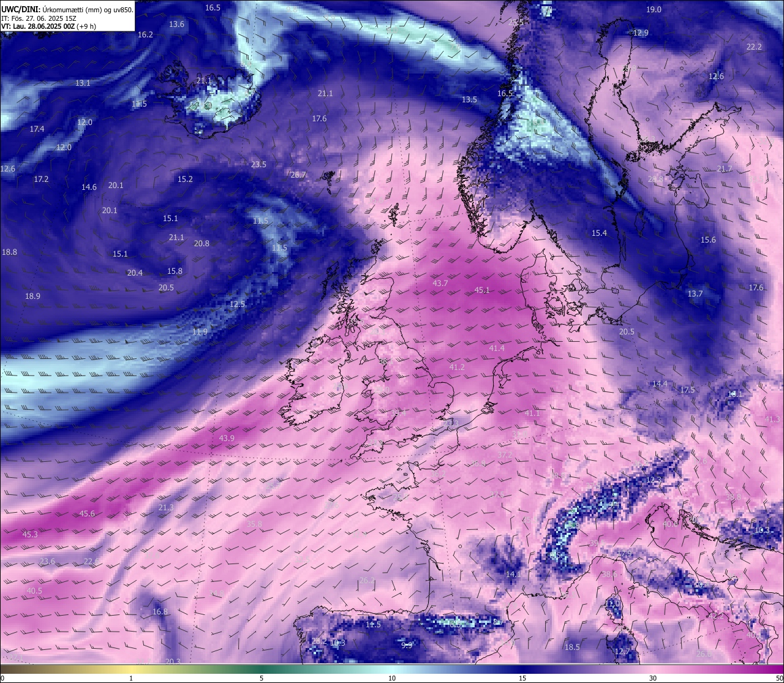This screenshot has width=784, height=683.
Task: Pick the teal section of the color scale near 5
Action: tap(262, 669)
